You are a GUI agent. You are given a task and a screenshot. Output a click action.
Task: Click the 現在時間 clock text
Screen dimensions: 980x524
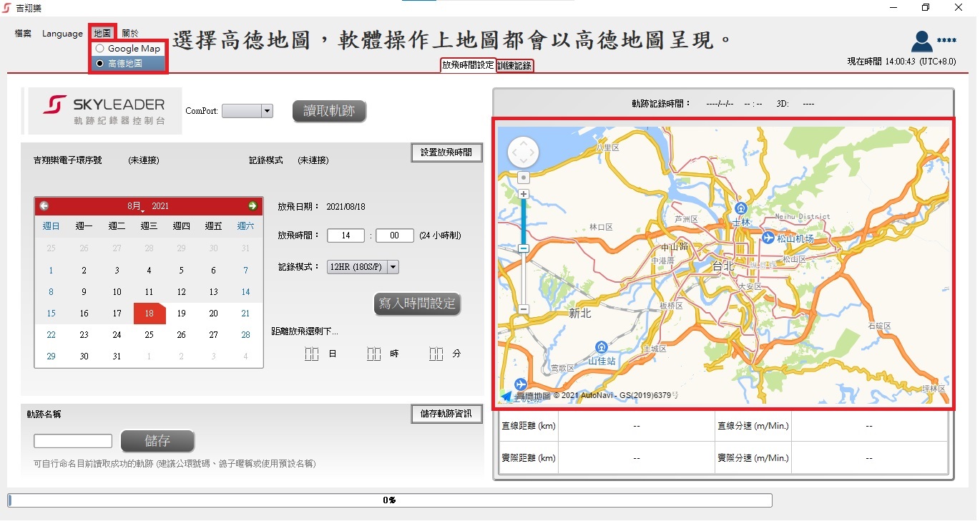pos(901,62)
